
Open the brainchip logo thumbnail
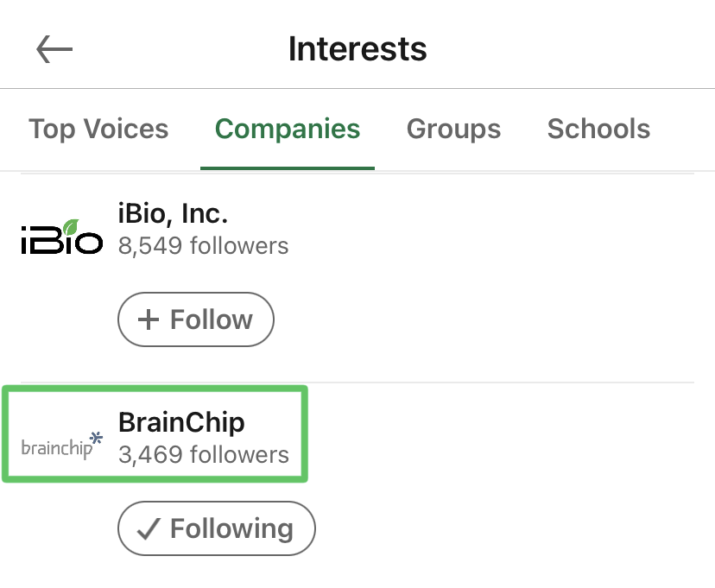(x=62, y=446)
